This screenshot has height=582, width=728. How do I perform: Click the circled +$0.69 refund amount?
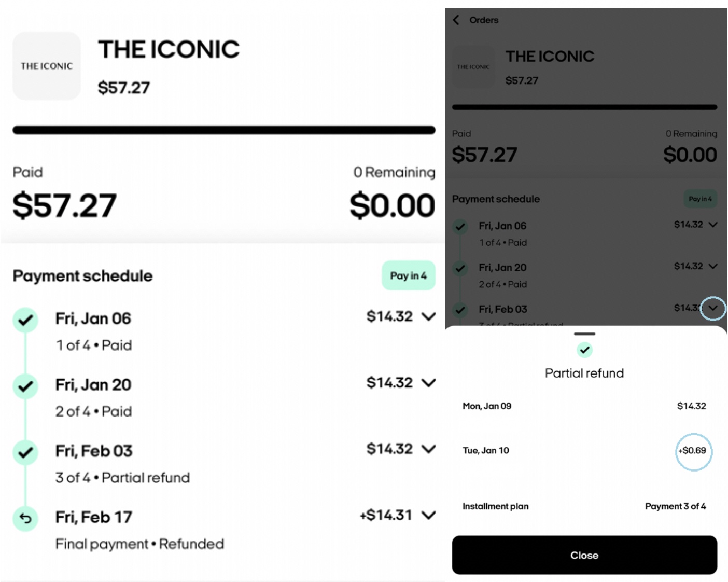pyautogui.click(x=693, y=451)
